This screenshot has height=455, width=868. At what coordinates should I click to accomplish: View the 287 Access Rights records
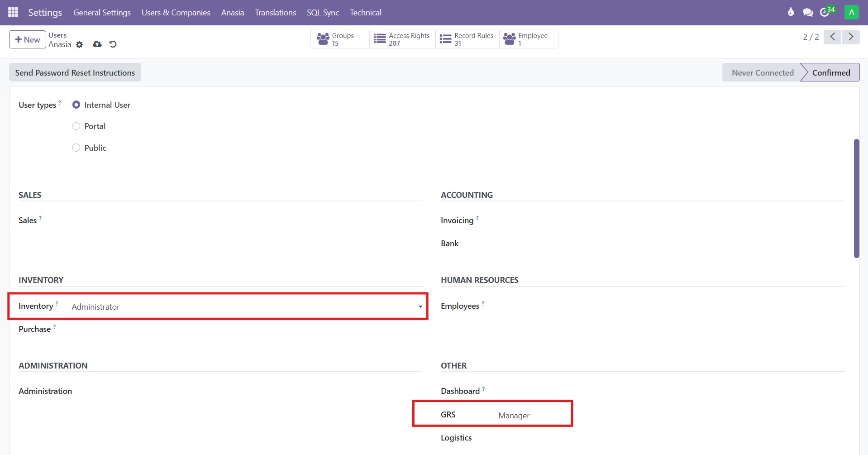[x=402, y=39]
